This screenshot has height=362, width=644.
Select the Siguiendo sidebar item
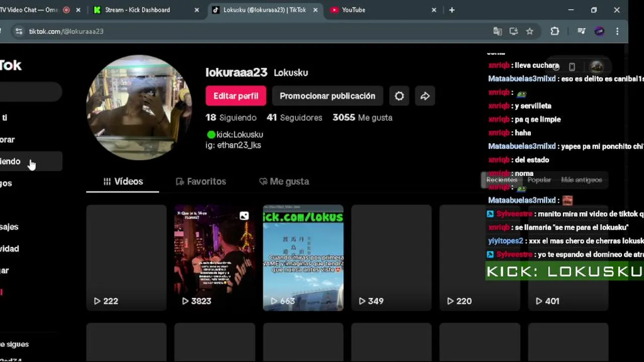click(x=30, y=161)
